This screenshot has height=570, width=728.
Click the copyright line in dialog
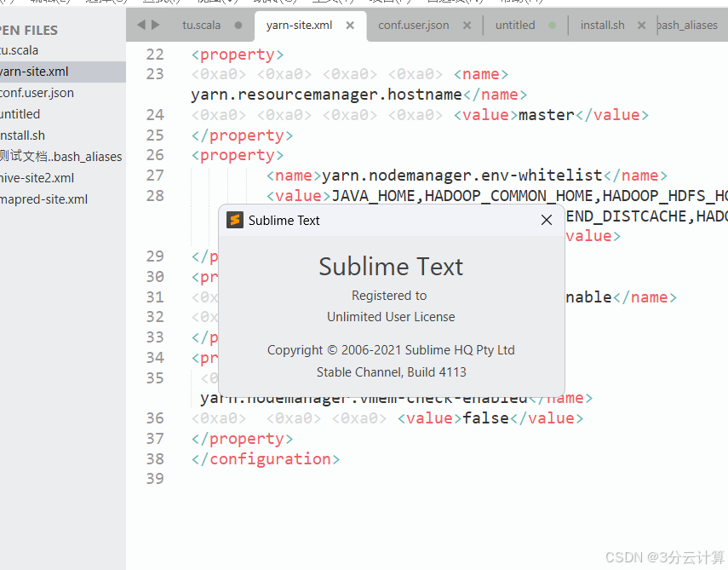pyautogui.click(x=391, y=350)
